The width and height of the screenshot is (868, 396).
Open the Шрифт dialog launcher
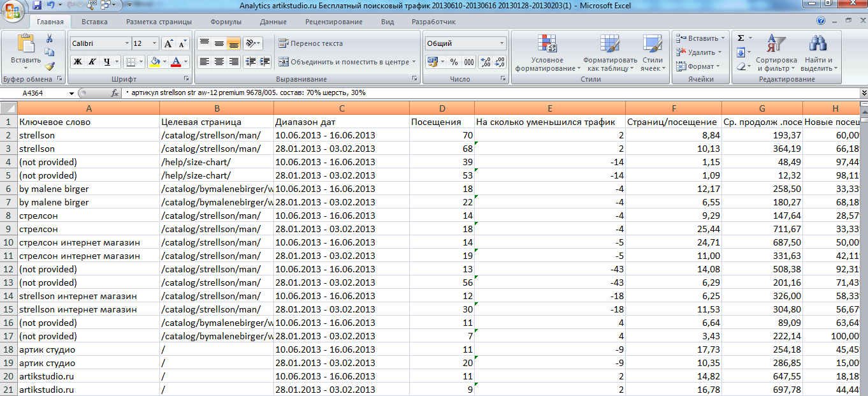coord(187,79)
